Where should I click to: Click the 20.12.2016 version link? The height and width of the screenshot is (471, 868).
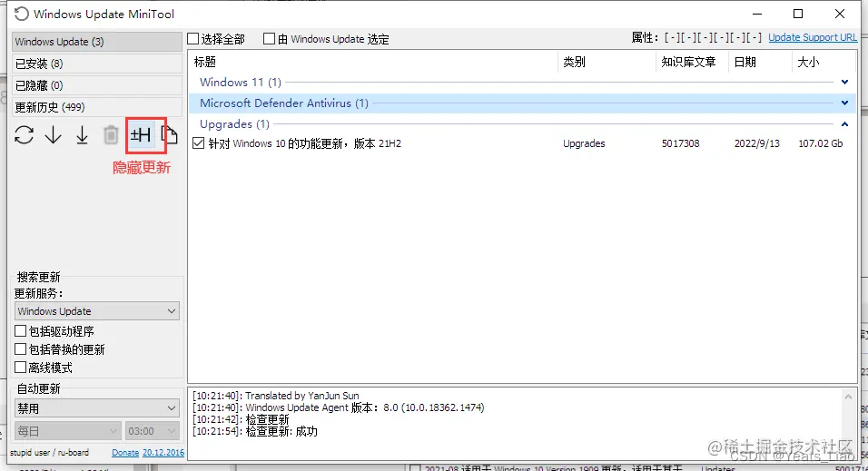pos(163,453)
